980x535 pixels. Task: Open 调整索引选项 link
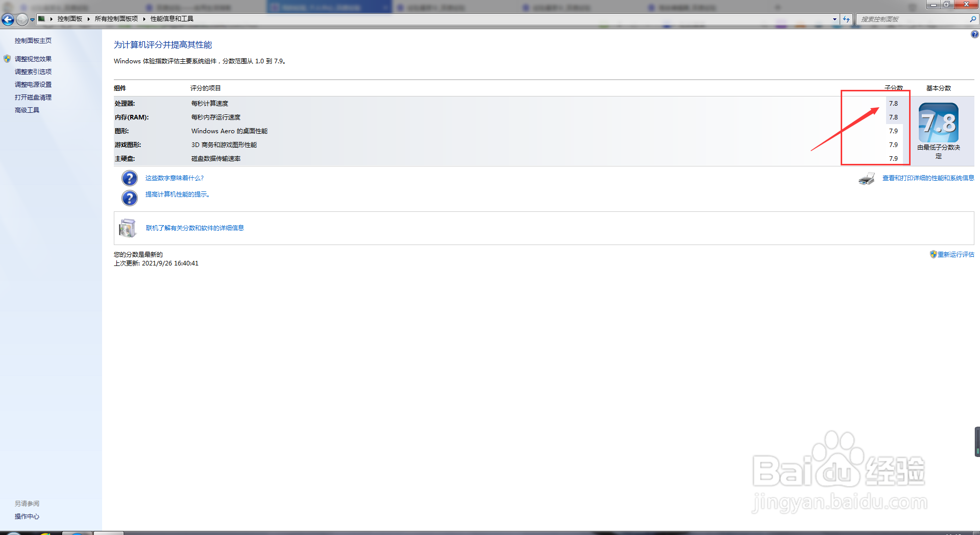(33, 72)
